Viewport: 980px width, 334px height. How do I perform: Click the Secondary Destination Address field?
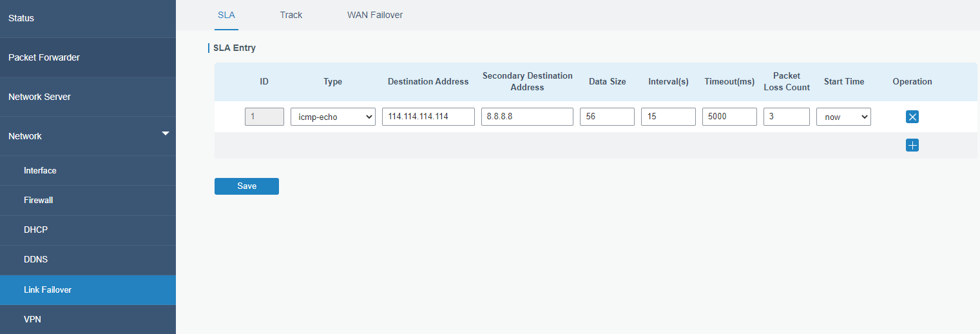tap(526, 117)
